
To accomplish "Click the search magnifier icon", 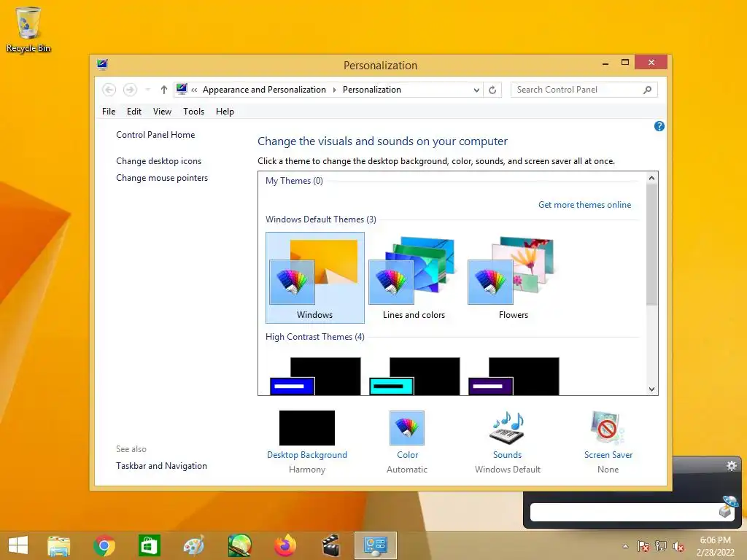I will [x=647, y=90].
